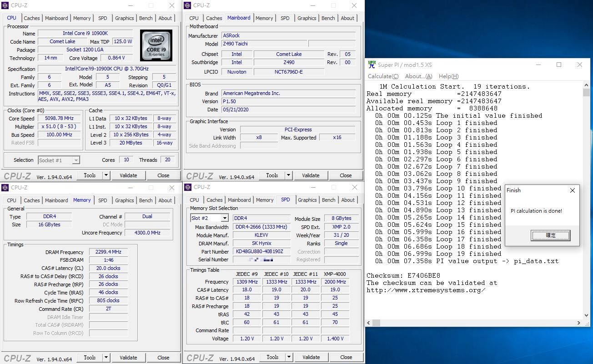593x364 pixels.
Task: Click the Max Bandwidth value DDR4-2666 (1333 MHz)
Action: click(261, 227)
